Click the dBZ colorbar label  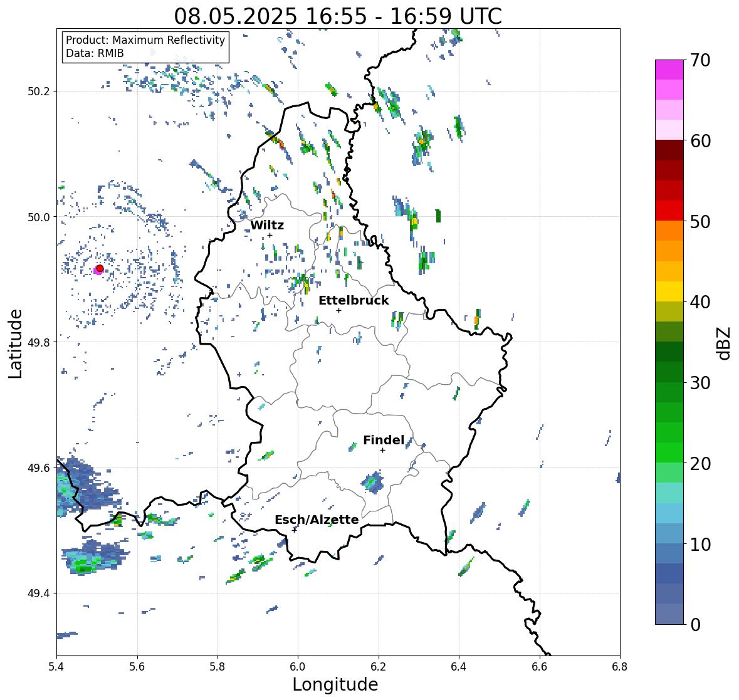click(725, 343)
